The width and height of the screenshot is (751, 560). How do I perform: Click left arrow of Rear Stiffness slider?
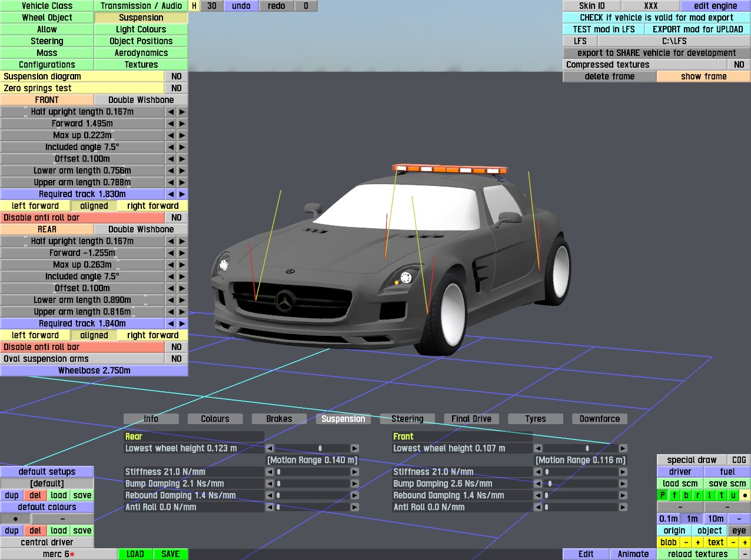click(270, 472)
